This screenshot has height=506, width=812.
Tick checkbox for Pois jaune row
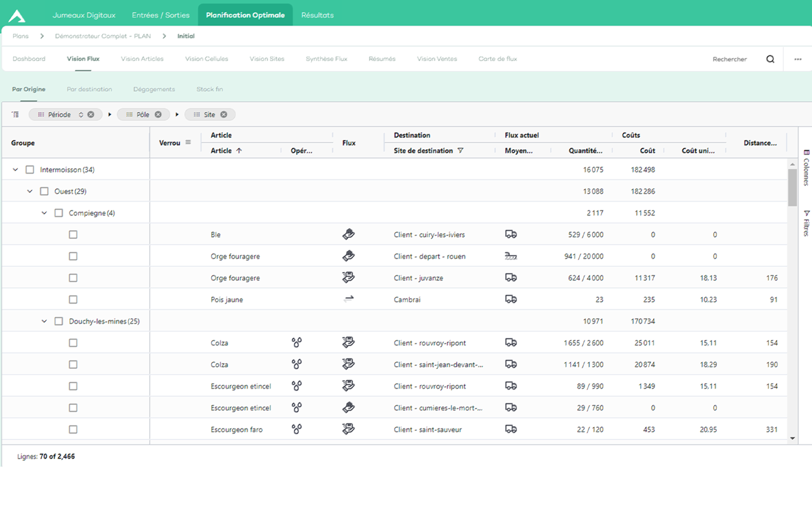tap(73, 299)
